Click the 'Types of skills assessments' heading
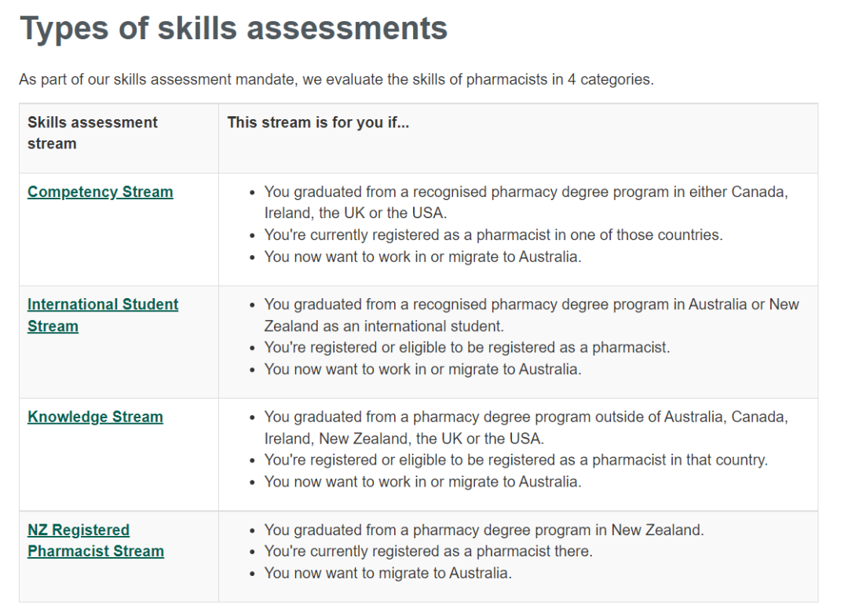This screenshot has height=616, width=848. click(234, 28)
